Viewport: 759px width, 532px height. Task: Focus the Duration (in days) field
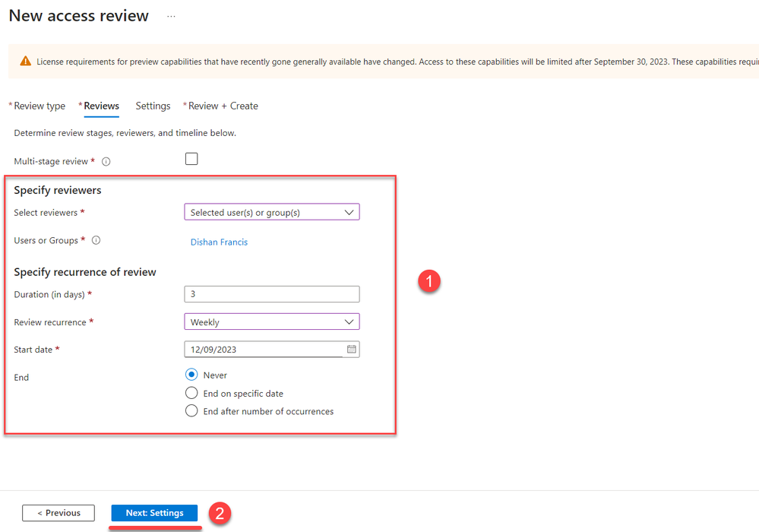272,294
